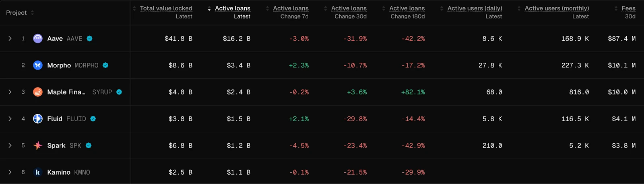Click the Spark star logo icon
Image resolution: width=644 pixels, height=184 pixels.
tap(38, 145)
